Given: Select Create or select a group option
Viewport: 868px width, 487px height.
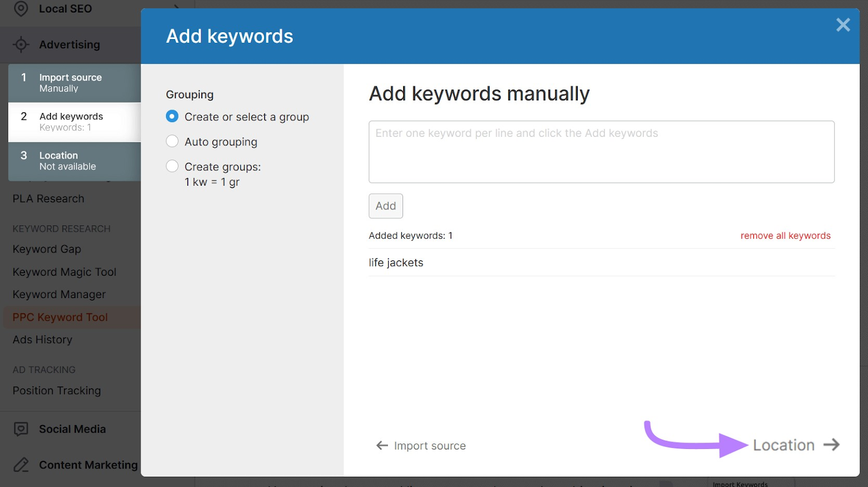Looking at the screenshot, I should coord(172,116).
